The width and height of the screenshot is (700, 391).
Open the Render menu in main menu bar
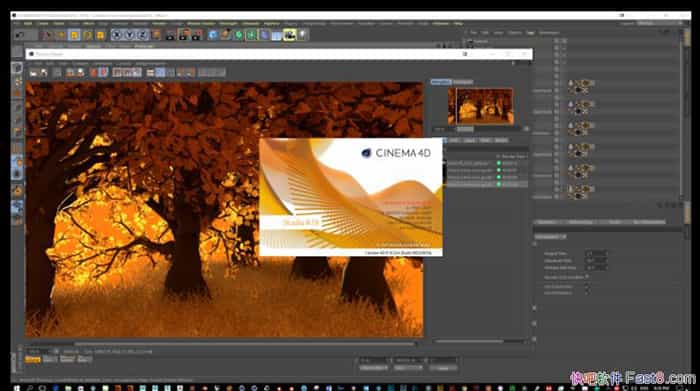tap(159, 23)
